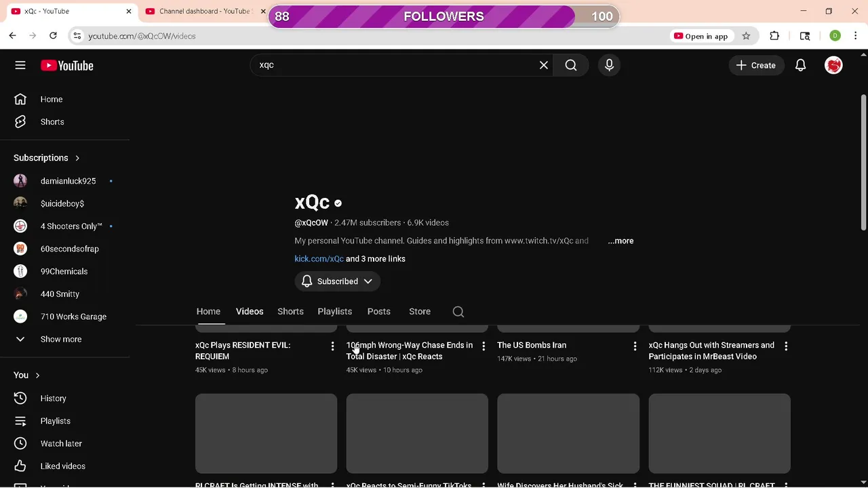Bookmark this page with the star
This screenshot has height=488, width=868.
pyautogui.click(x=746, y=36)
